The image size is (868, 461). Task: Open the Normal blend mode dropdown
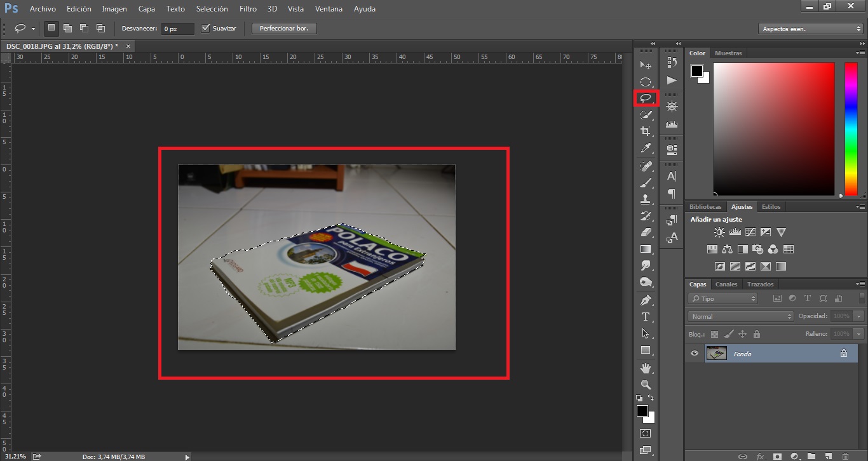[741, 316]
